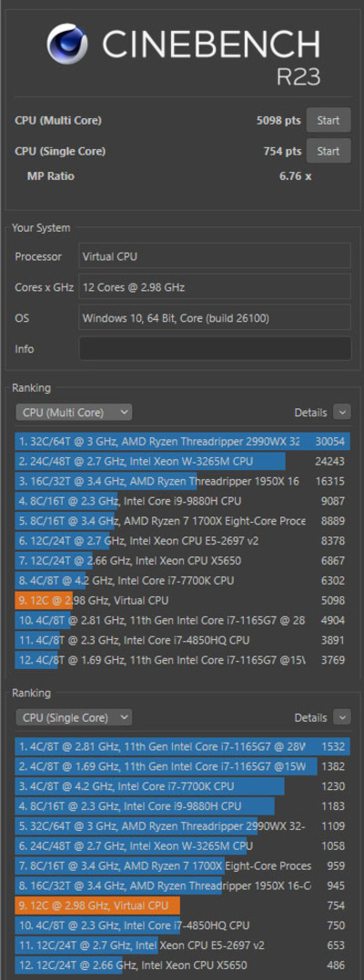Select Core i7-7700K row scoring 1230
364x980 pixels.
(182, 785)
